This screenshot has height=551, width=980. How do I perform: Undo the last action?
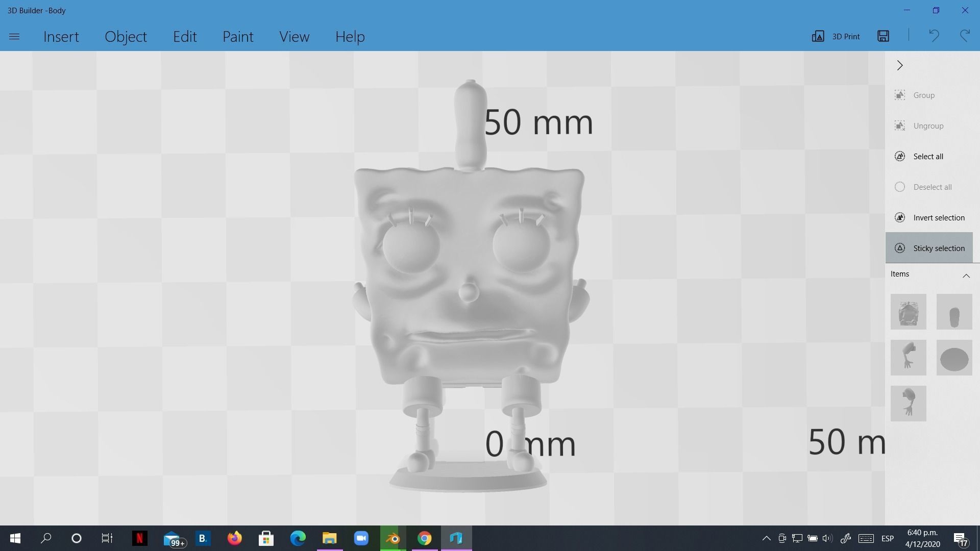click(x=934, y=36)
